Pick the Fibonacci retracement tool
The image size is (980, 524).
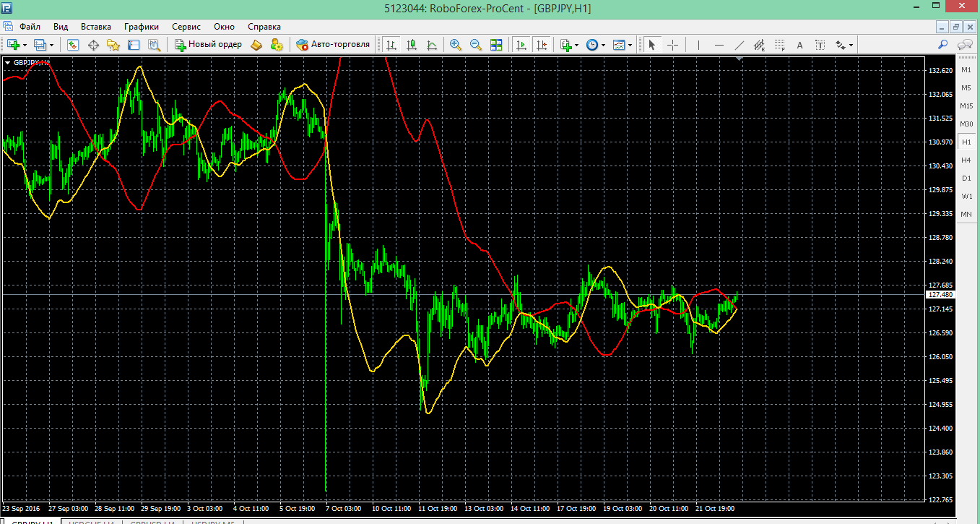[779, 45]
